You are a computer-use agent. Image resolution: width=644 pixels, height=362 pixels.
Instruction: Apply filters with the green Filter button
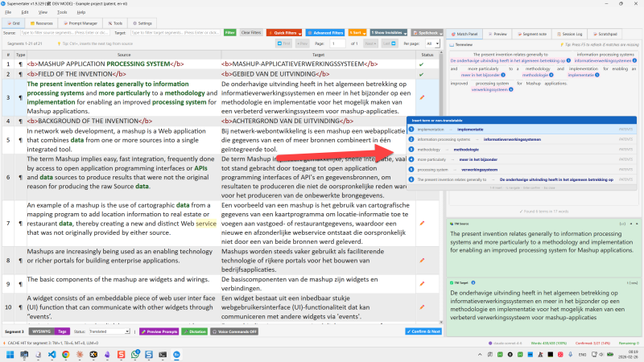point(229,33)
